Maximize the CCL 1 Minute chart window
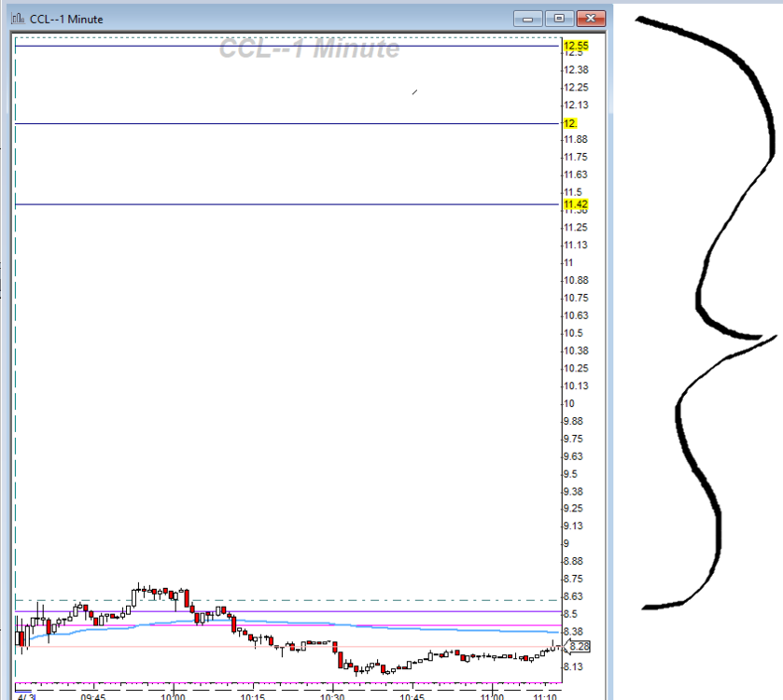This screenshot has height=700, width=783. coord(559,19)
